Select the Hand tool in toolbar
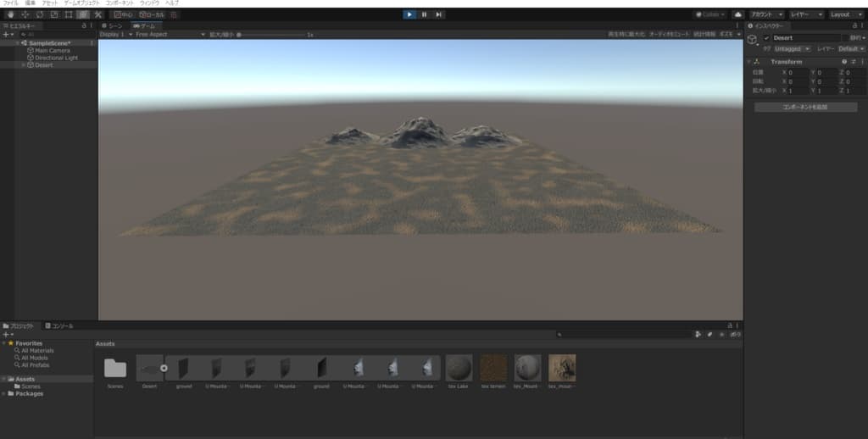This screenshot has width=868, height=439. pos(9,14)
